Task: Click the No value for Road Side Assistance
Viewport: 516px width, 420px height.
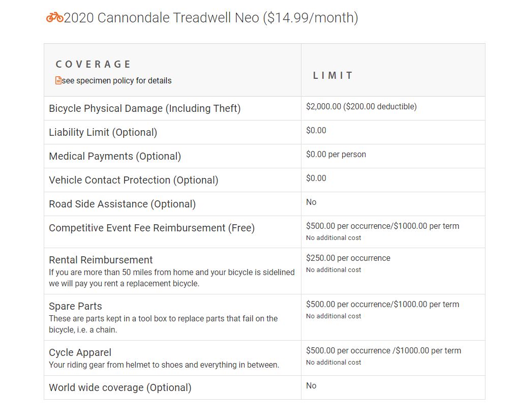Action: [x=311, y=202]
